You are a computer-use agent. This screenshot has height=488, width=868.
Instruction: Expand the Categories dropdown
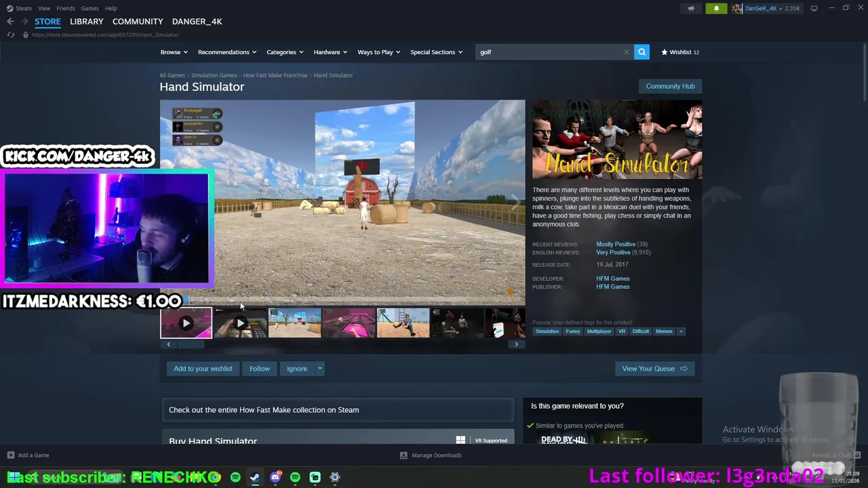285,52
